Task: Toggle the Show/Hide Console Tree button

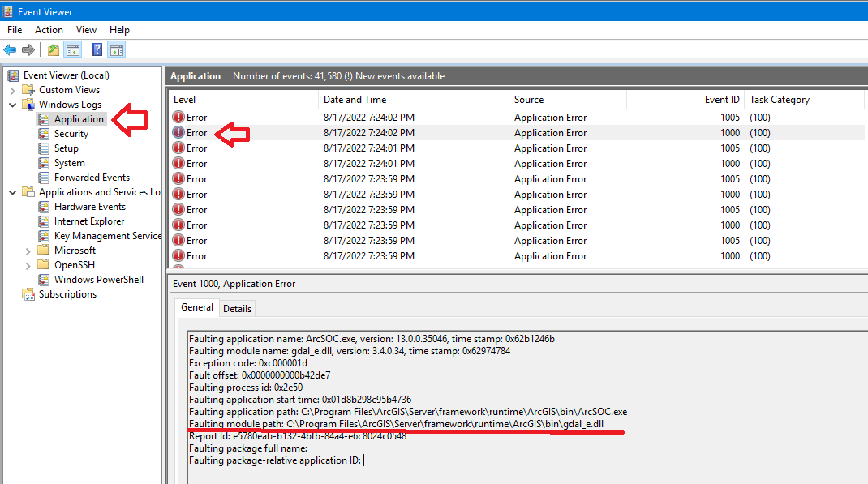Action: click(73, 49)
